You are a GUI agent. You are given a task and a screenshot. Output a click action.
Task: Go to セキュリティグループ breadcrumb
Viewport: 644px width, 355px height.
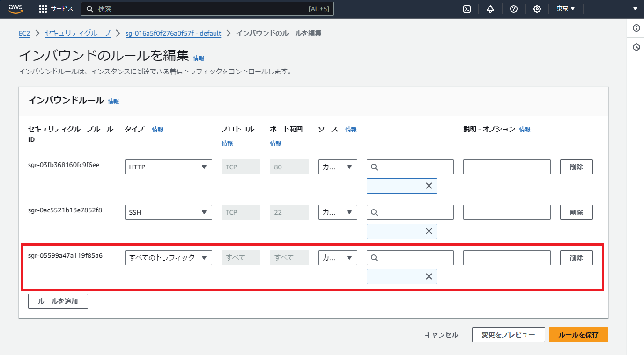pos(78,33)
